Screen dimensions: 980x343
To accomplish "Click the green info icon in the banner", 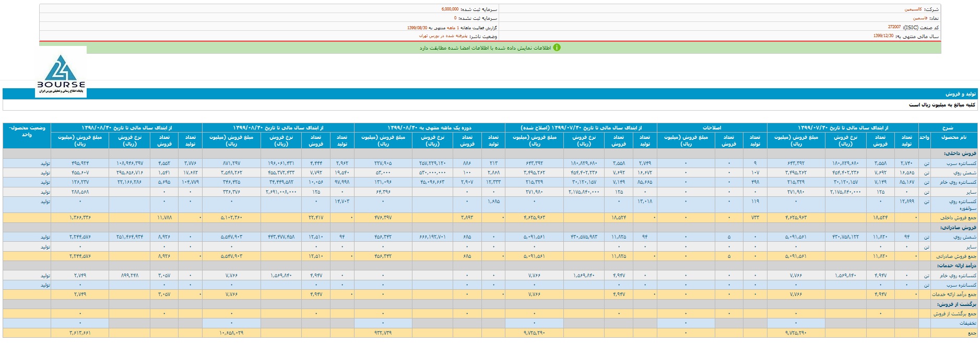I will [x=557, y=48].
